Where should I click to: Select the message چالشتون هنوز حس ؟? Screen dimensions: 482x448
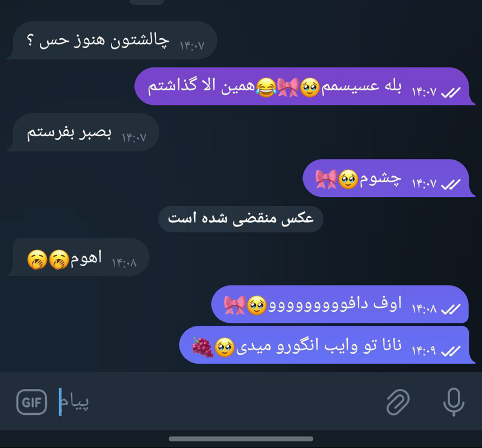coord(112,40)
